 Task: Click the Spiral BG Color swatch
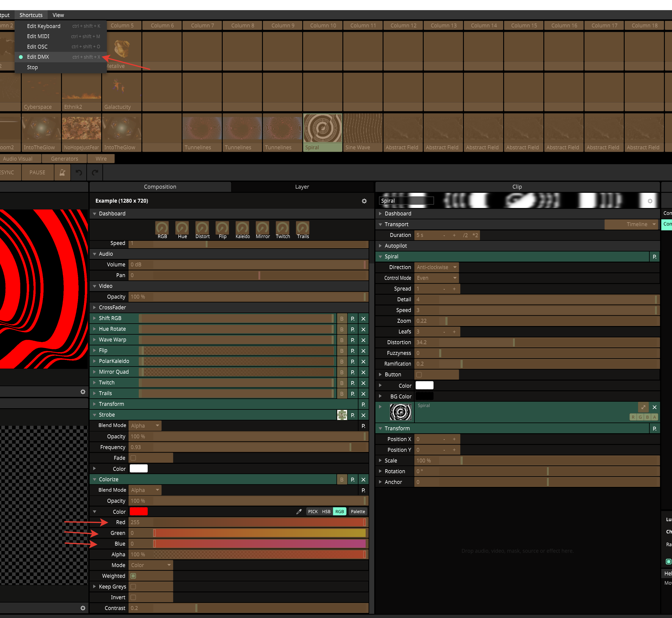coord(424,396)
